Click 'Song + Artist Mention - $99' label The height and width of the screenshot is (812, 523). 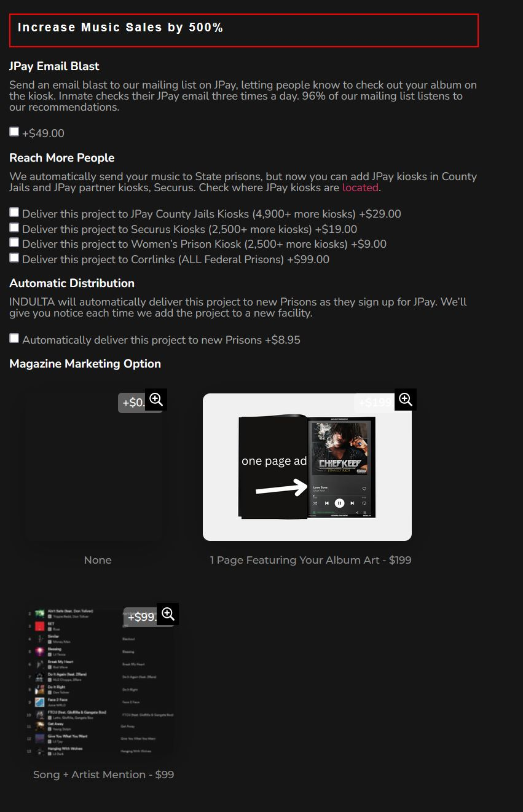point(104,775)
